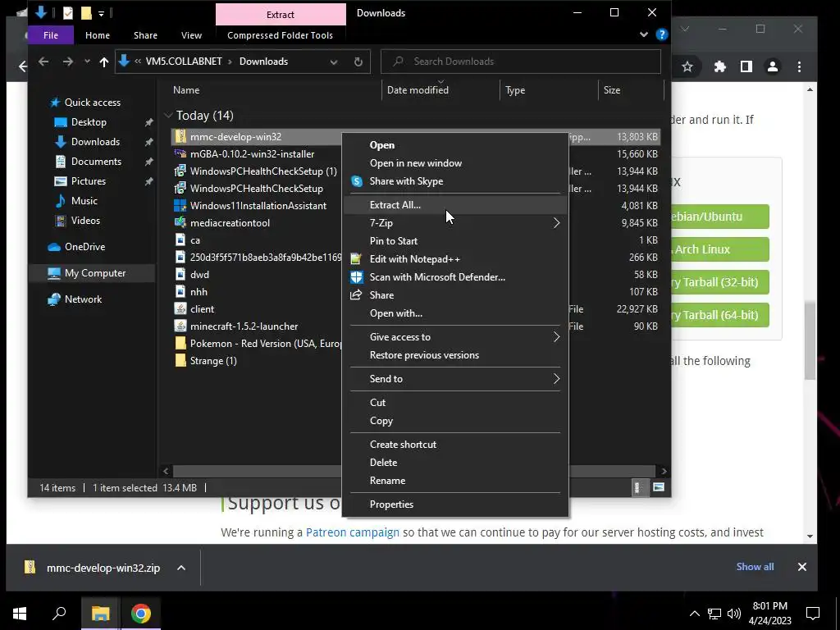Click the Skype icon in context menu
Viewport: 840px width, 630px height.
point(356,181)
